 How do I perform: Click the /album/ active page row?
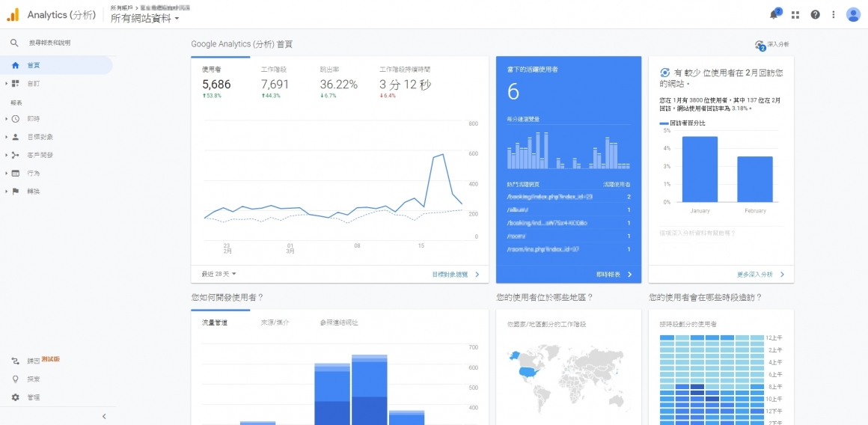569,210
